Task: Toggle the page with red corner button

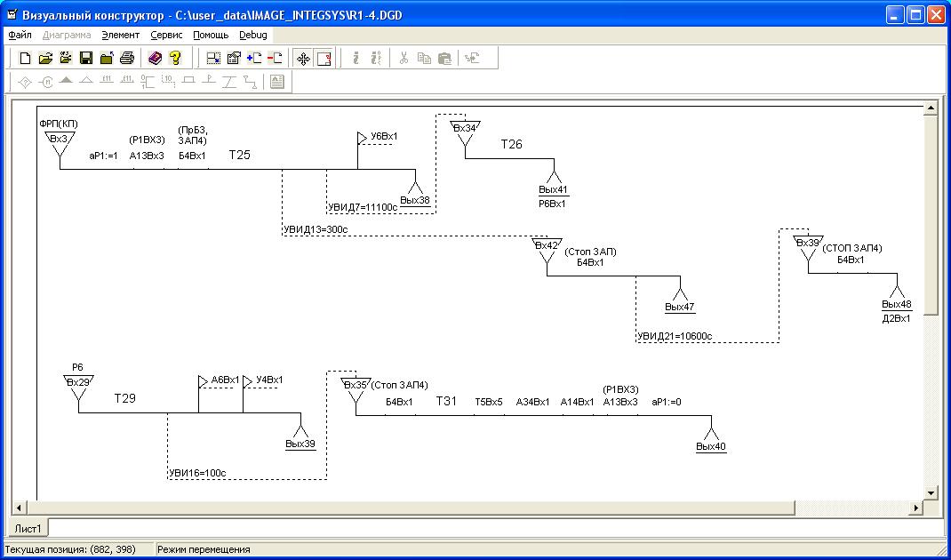Action: [324, 59]
